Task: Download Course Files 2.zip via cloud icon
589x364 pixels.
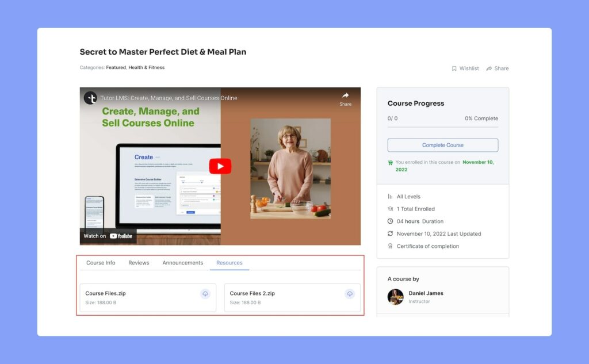Action: pos(350,294)
